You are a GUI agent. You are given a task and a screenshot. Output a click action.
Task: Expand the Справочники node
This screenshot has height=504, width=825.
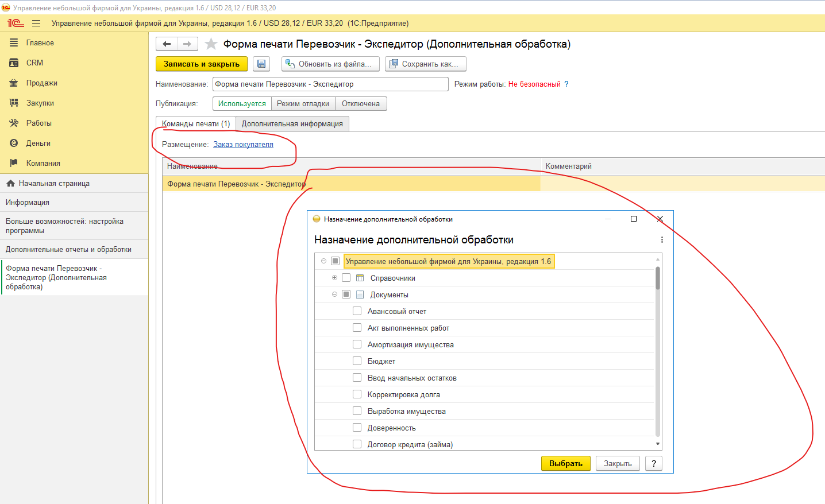coord(334,278)
